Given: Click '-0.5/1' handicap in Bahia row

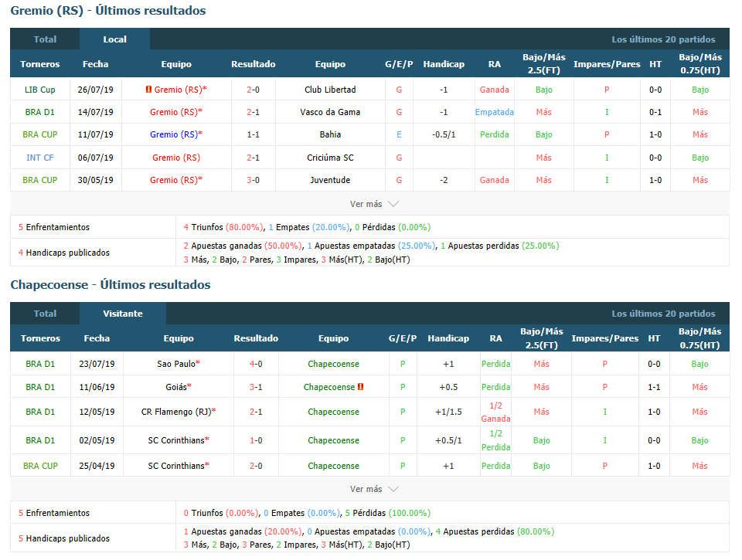Looking at the screenshot, I should (x=444, y=134).
